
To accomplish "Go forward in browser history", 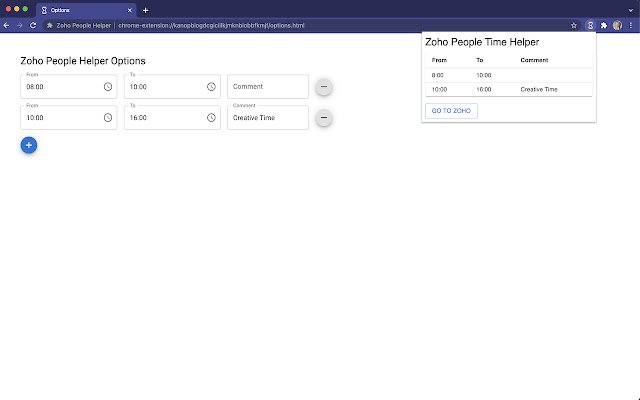I will pos(20,25).
